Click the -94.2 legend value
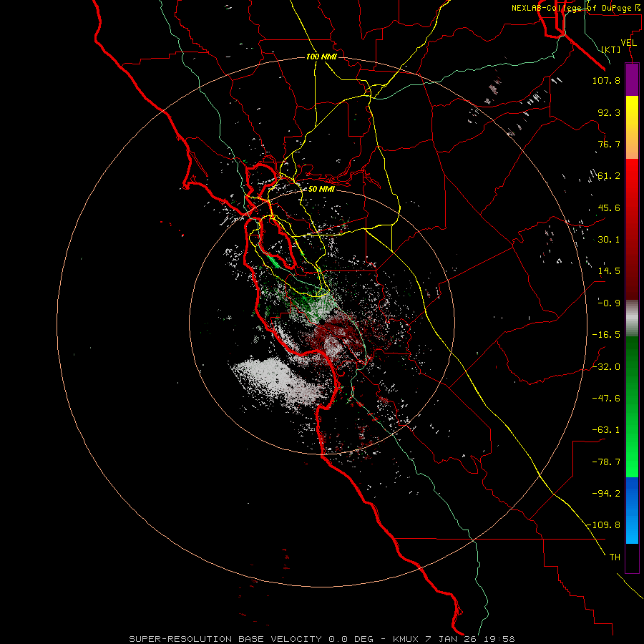The height and width of the screenshot is (644, 644). click(x=606, y=493)
